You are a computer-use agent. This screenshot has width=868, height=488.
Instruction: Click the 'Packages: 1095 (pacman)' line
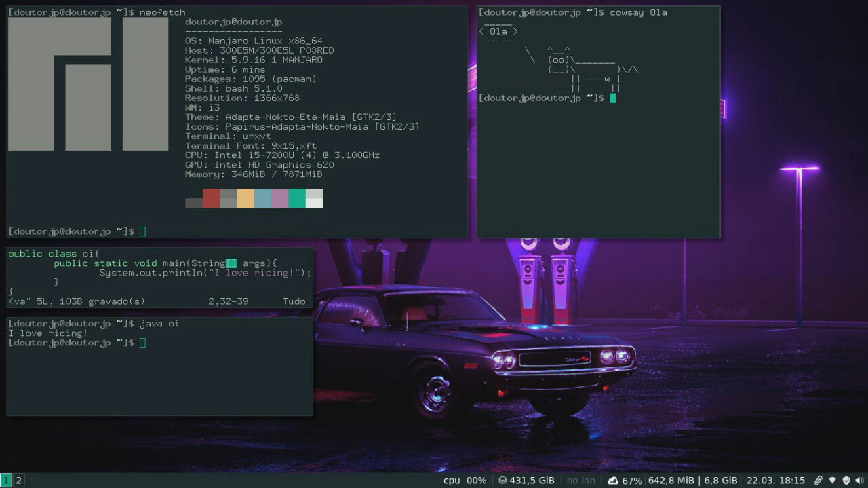point(251,79)
